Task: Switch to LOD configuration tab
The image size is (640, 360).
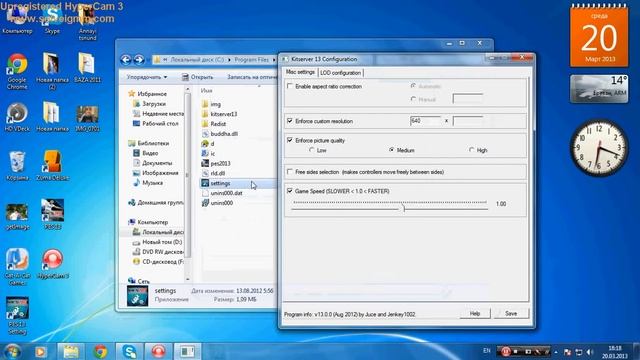Action: [x=340, y=73]
